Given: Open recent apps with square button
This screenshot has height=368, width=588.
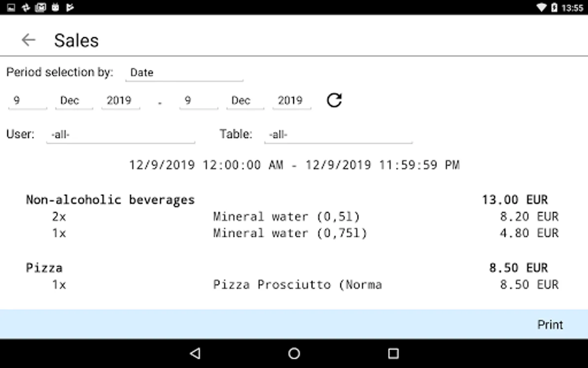Looking at the screenshot, I should pos(393,353).
